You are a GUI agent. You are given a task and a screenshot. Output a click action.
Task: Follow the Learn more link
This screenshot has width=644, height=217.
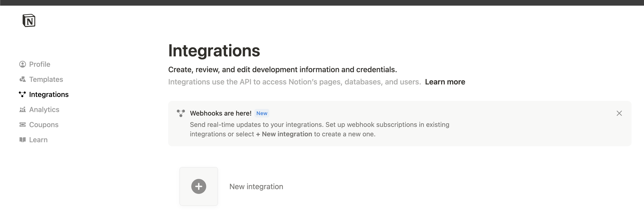coord(445,82)
